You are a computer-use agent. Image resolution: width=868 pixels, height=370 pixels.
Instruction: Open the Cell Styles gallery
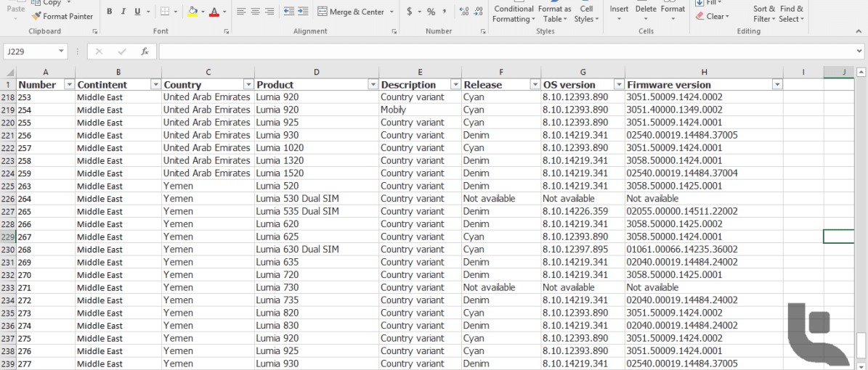tap(587, 13)
